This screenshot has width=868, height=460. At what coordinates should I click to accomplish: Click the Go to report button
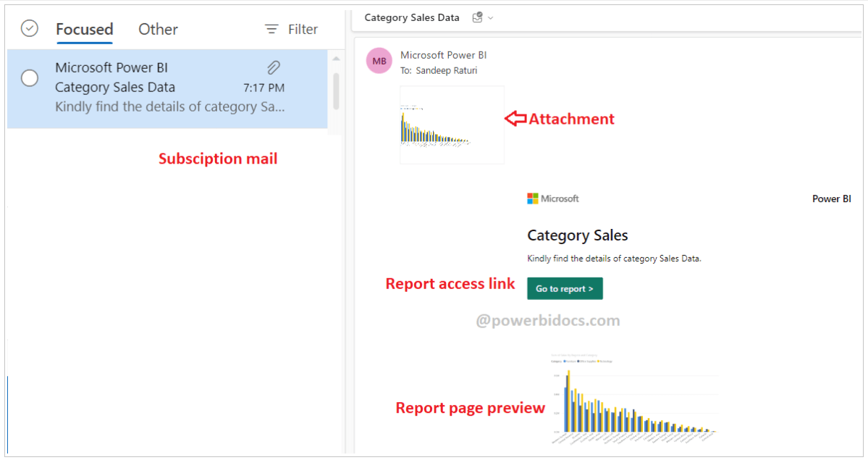565,288
